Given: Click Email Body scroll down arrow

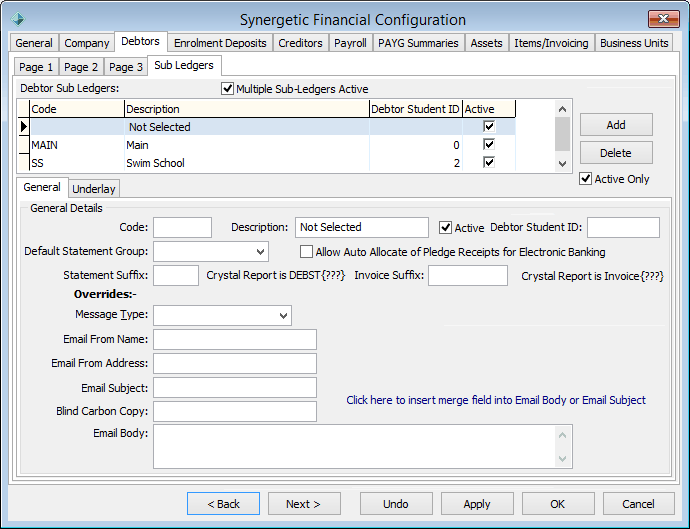Looking at the screenshot, I should (562, 459).
